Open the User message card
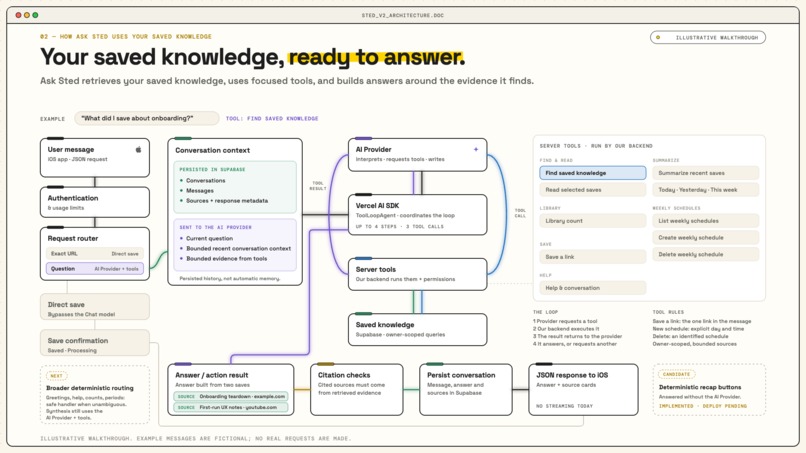Screen dimensions: 806x453 95,157
